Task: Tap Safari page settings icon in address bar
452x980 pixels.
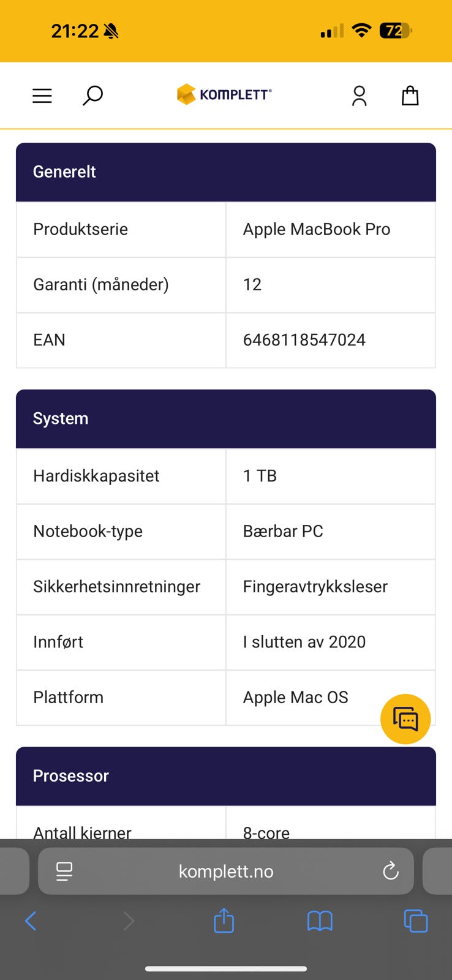Action: (x=64, y=871)
